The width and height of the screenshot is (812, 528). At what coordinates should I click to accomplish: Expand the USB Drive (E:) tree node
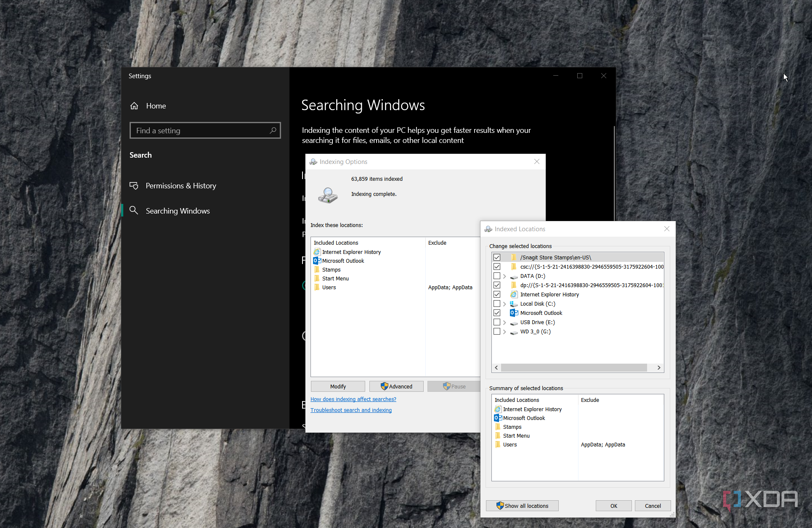click(504, 322)
